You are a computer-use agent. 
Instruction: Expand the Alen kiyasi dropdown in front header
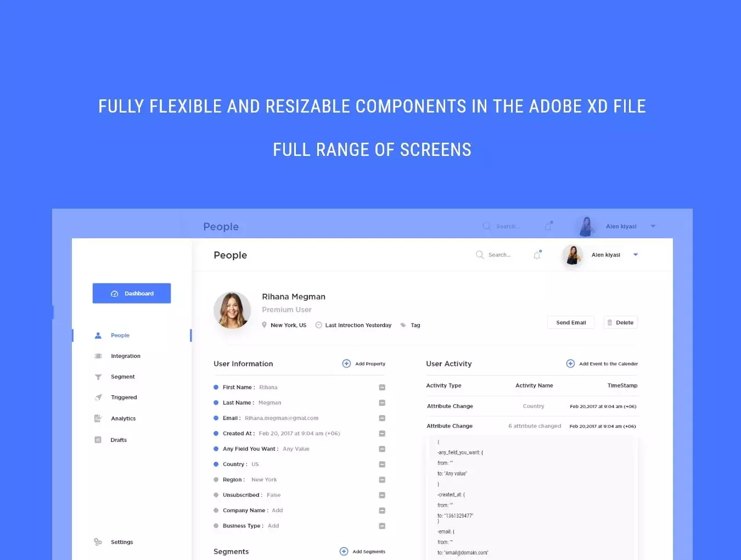[636, 255]
